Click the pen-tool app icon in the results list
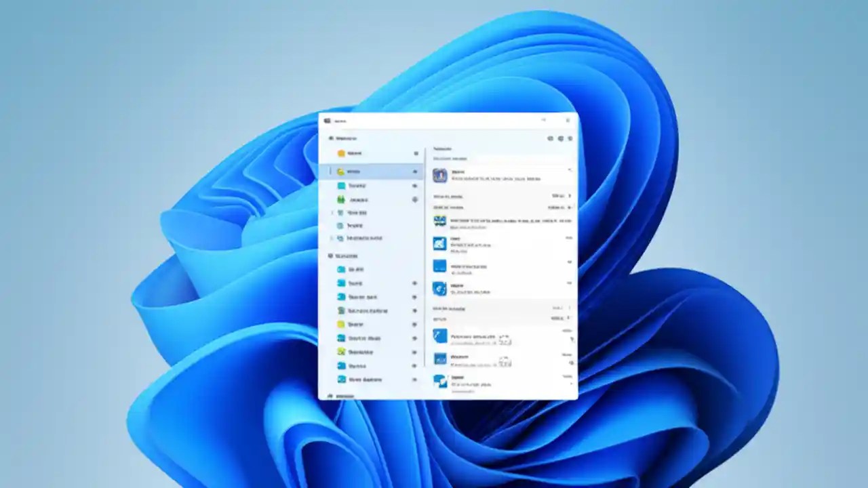This screenshot has height=488, width=868. click(439, 336)
